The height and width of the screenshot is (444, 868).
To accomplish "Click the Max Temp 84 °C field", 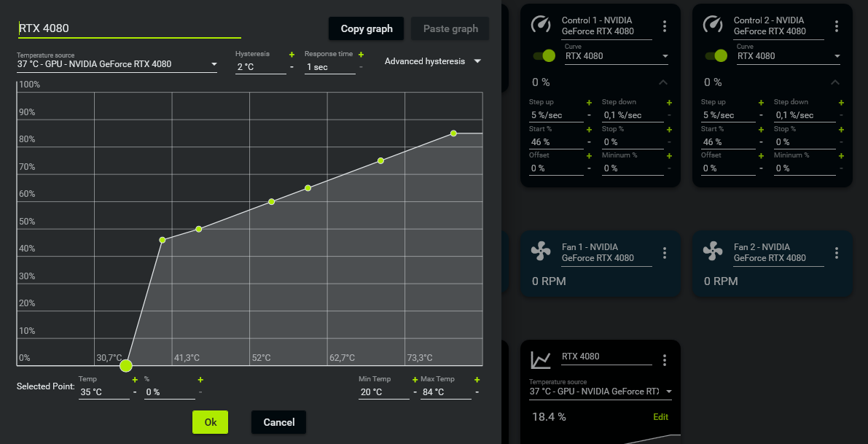I will [x=446, y=392].
